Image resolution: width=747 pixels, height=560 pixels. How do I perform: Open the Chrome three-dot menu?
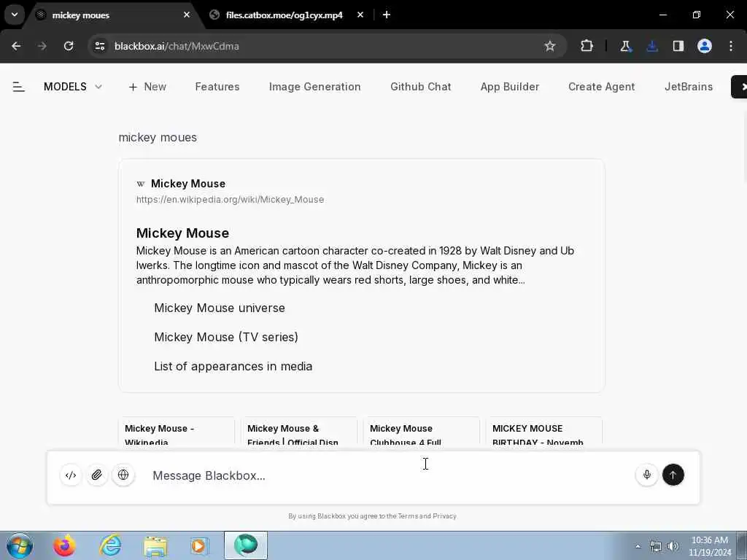(x=731, y=46)
